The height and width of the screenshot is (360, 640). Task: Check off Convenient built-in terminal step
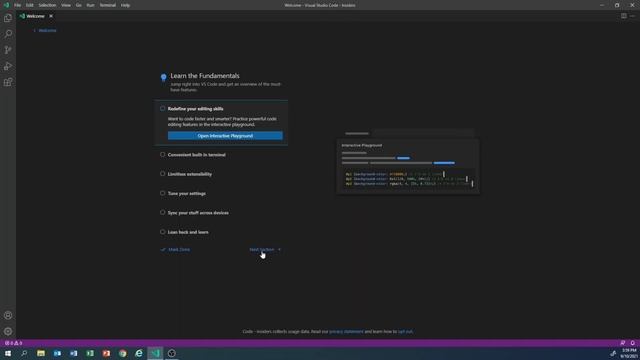tap(162, 154)
